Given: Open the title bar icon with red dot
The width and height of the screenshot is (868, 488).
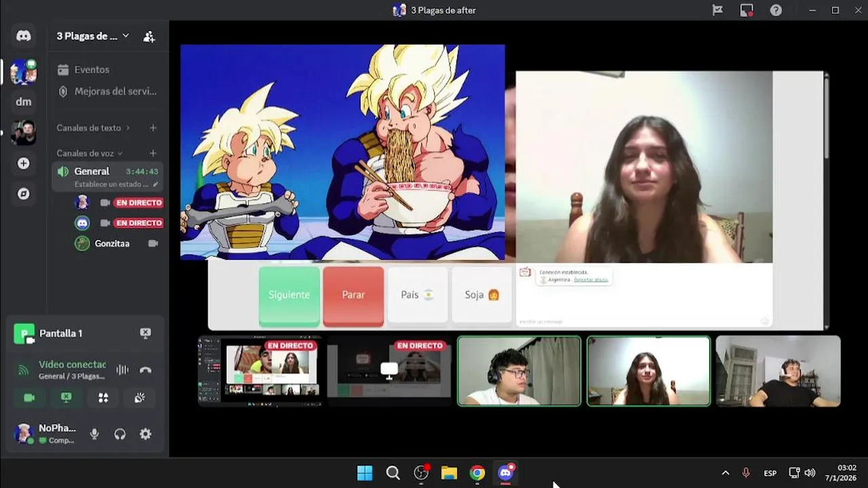Looking at the screenshot, I should point(747,10).
